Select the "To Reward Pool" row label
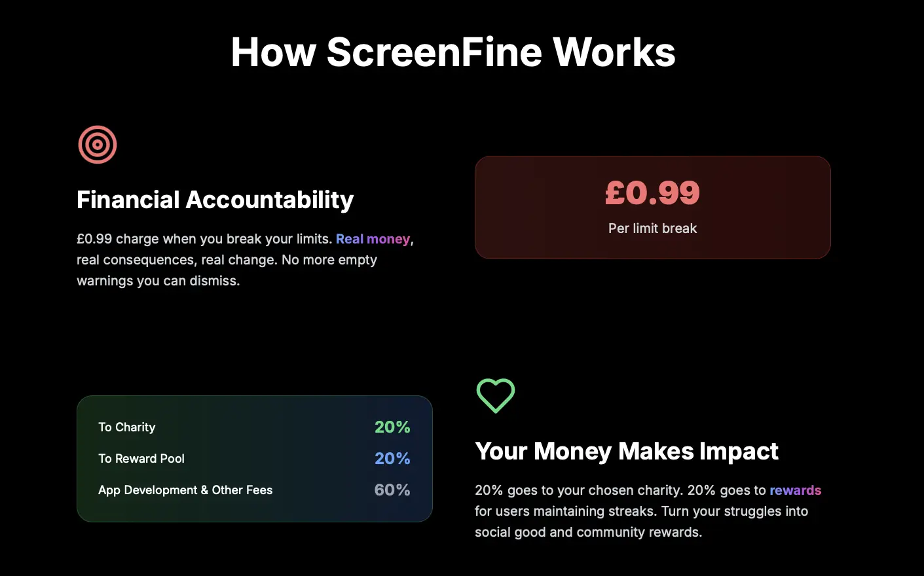The width and height of the screenshot is (924, 576). [x=141, y=459]
